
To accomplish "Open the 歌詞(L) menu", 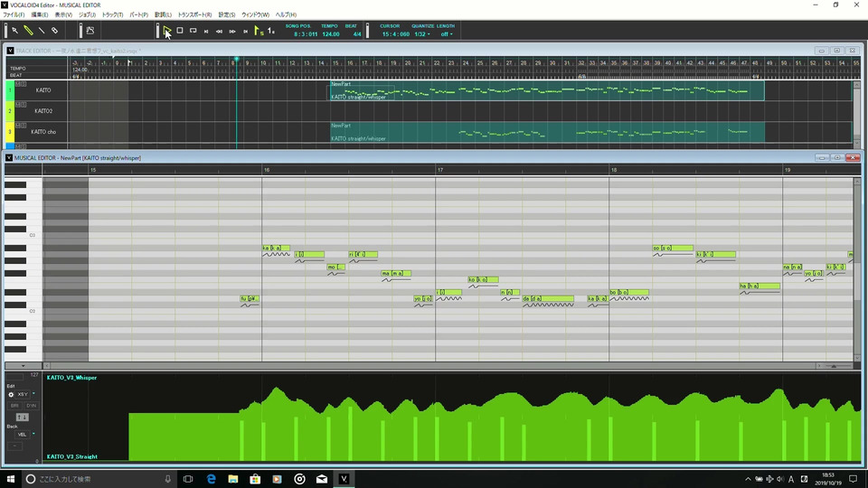I will 163,15.
